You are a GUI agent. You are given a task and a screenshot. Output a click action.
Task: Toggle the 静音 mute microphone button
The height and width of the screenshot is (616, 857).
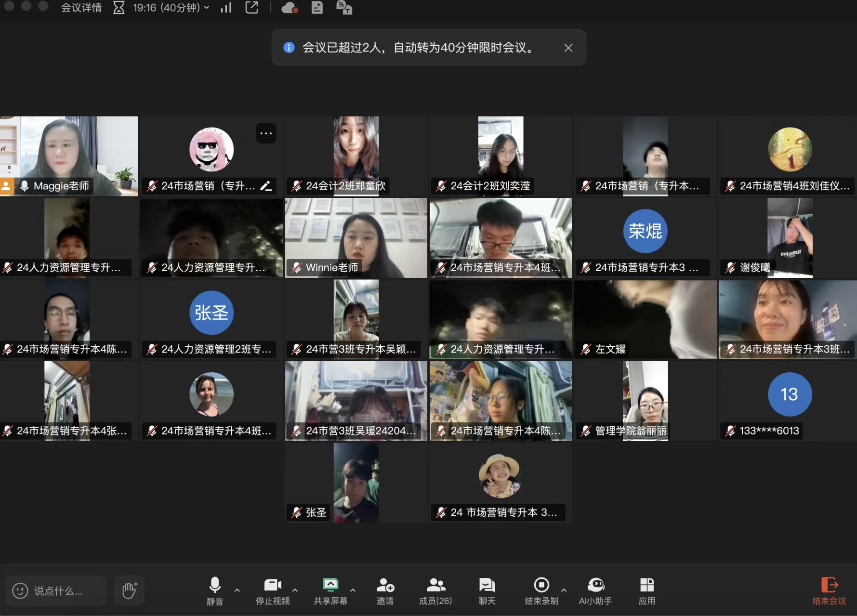coord(215,591)
